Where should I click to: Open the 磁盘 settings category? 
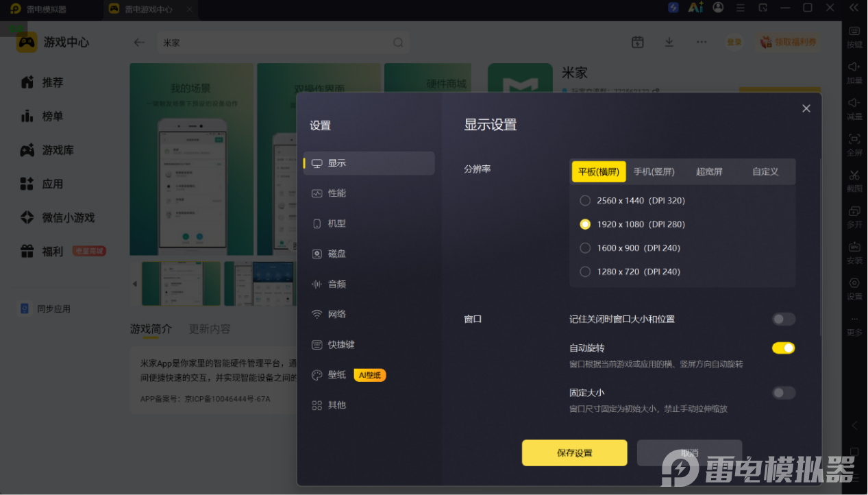click(x=369, y=254)
